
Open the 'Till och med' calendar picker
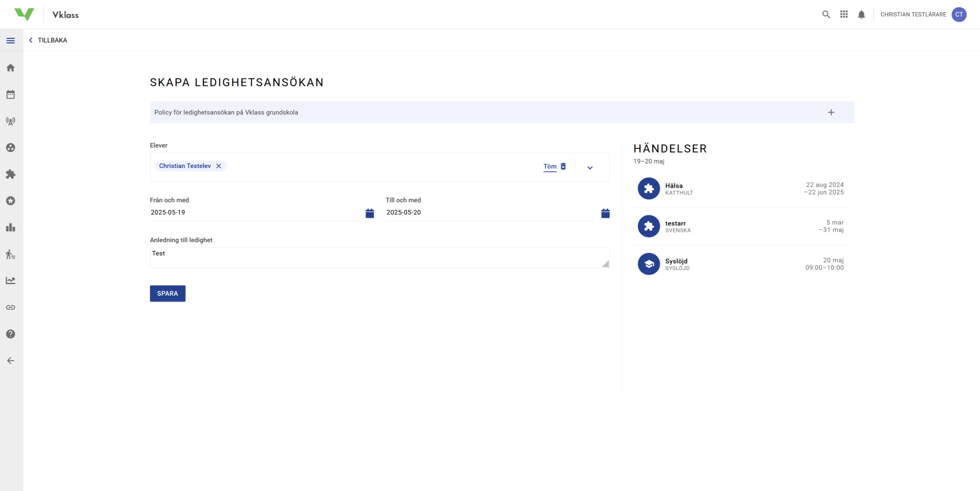coord(605,213)
